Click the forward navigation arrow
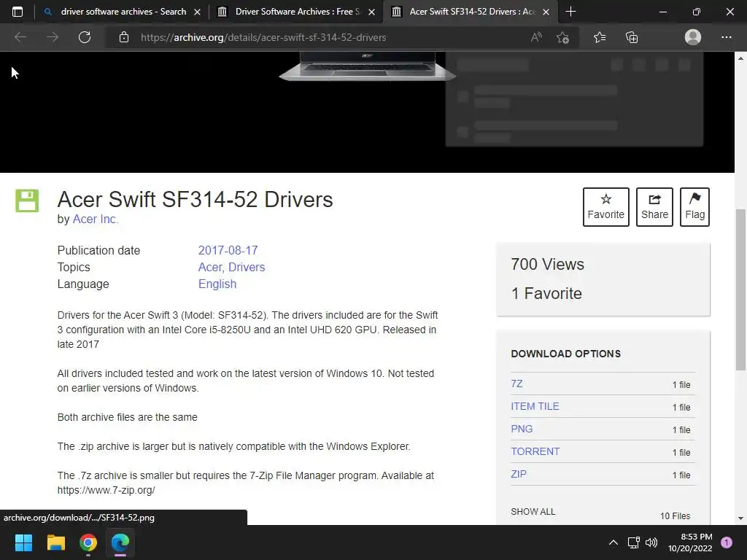The image size is (747, 560). [x=53, y=37]
